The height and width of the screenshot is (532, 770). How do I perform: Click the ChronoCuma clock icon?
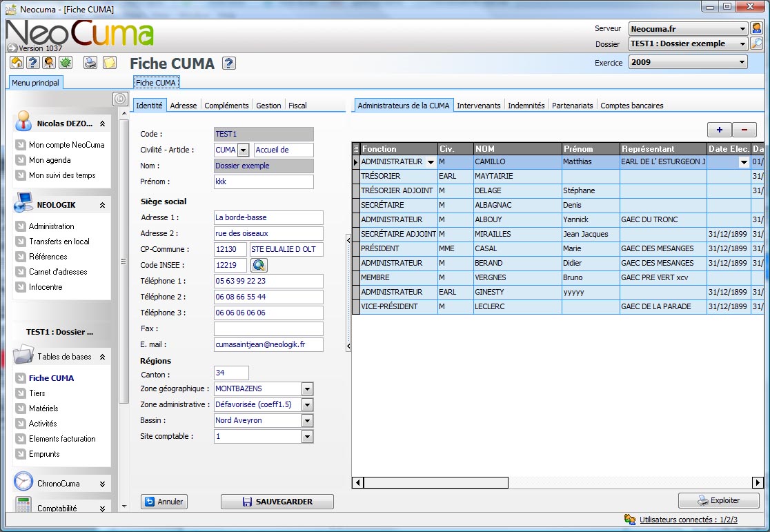(23, 482)
